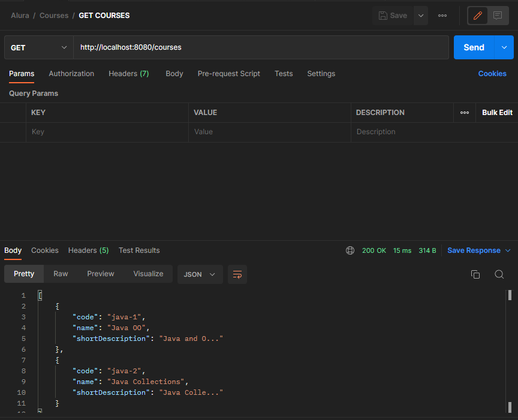The height and width of the screenshot is (420, 518).
Task: Switch to the Headers (7) request tab
Action: (x=128, y=73)
